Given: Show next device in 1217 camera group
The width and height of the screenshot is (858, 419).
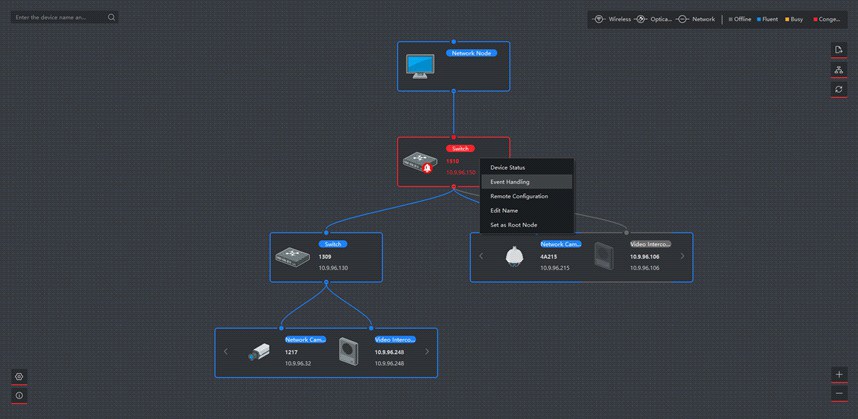Looking at the screenshot, I should (427, 351).
